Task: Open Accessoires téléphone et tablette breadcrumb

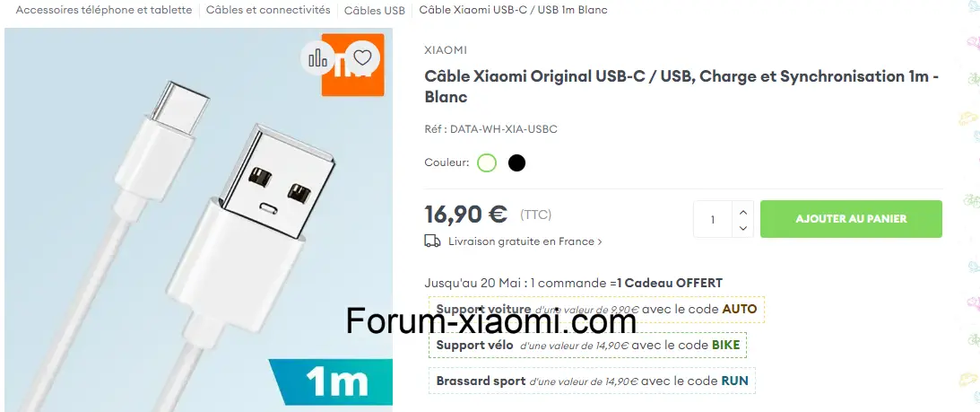Action: coord(104,10)
